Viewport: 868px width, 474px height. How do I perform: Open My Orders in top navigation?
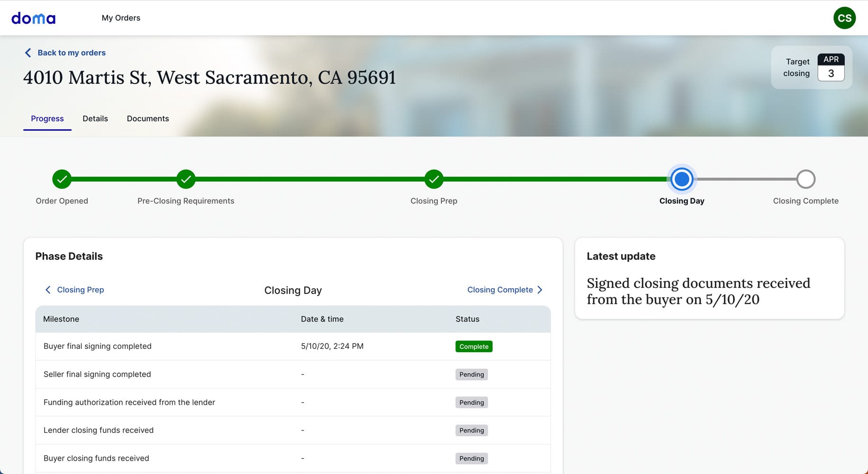(121, 18)
